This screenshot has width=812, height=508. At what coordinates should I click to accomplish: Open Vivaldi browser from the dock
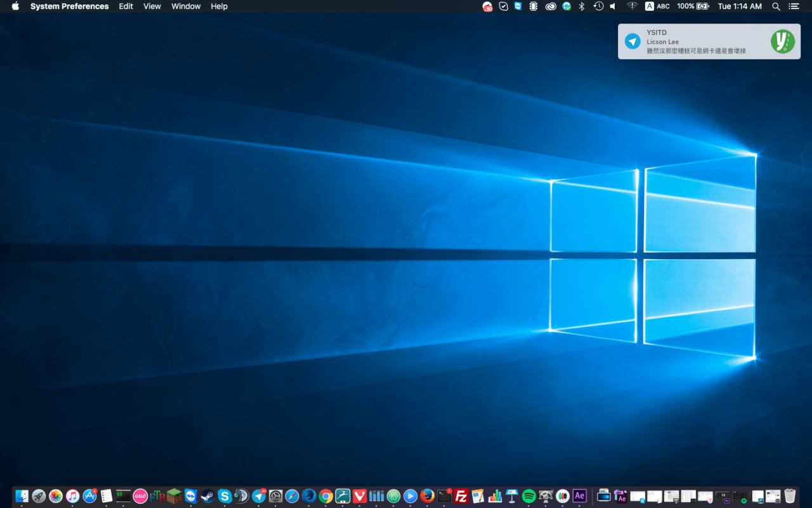tap(360, 496)
